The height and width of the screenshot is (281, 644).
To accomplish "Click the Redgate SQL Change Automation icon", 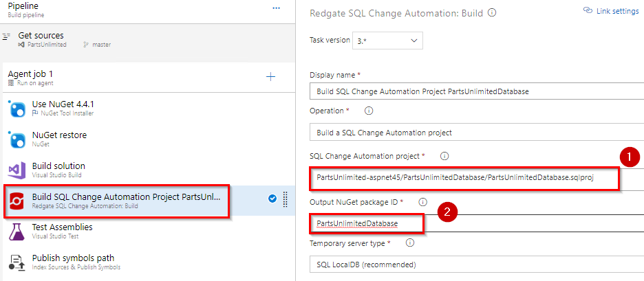I will click(17, 201).
